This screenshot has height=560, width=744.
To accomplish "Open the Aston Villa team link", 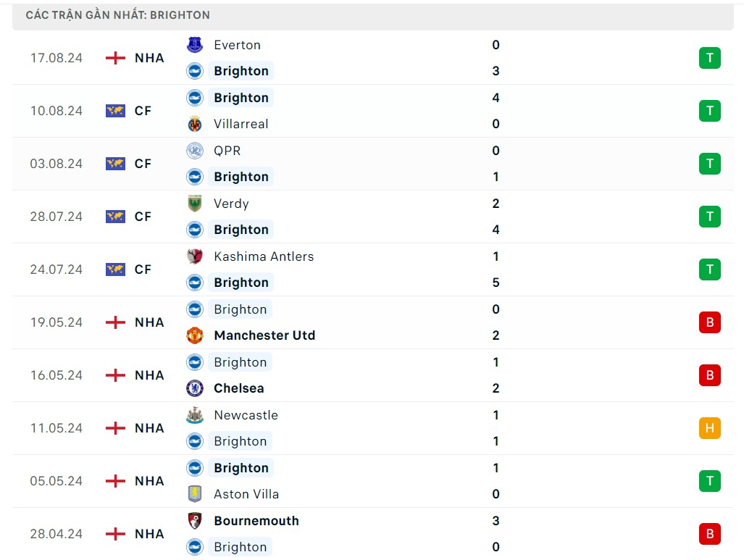I will (246, 494).
